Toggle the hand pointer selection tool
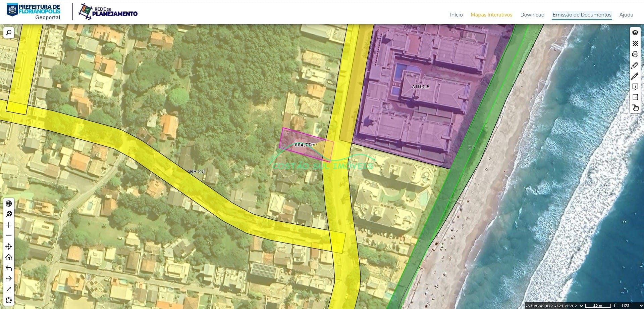Image resolution: width=644 pixels, height=309 pixels. (635, 108)
